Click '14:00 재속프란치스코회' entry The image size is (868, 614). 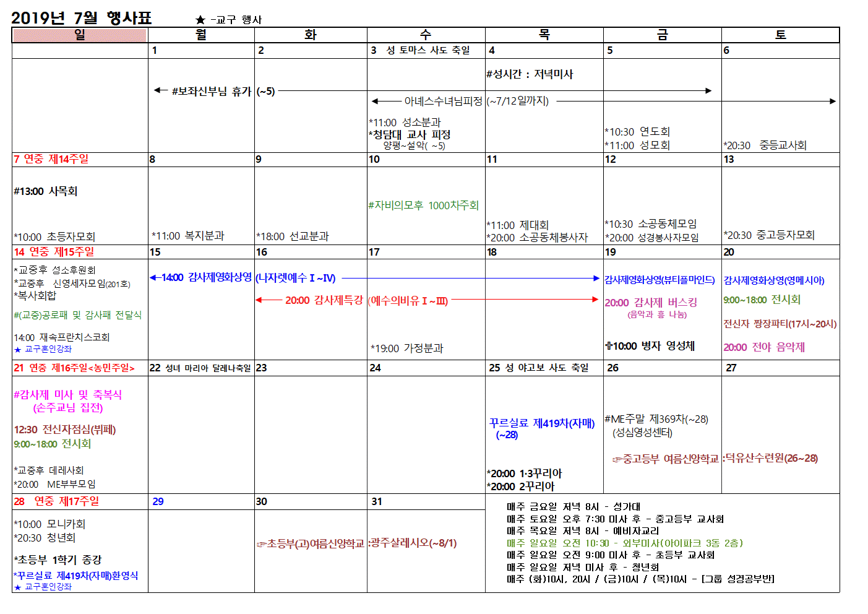click(x=61, y=337)
